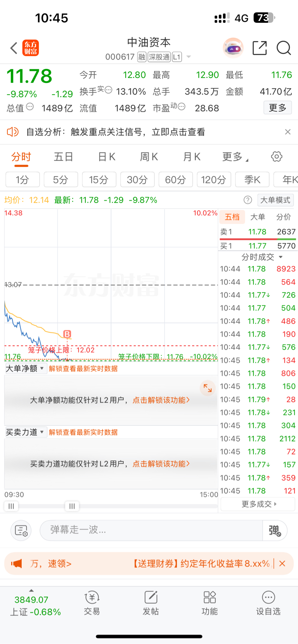Tap the back arrow icon

coord(14,48)
